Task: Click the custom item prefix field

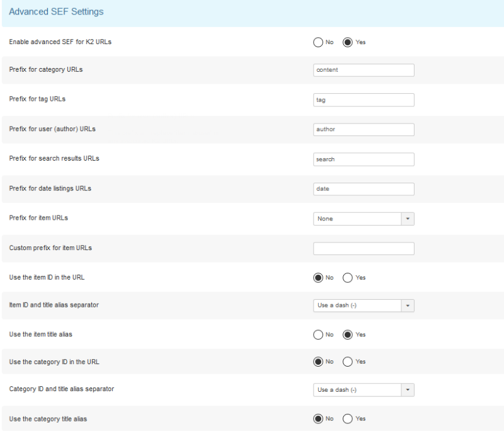Action: [364, 248]
